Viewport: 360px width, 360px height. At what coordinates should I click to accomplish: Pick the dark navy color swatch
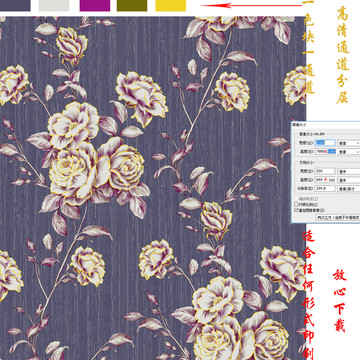click(15, 5)
